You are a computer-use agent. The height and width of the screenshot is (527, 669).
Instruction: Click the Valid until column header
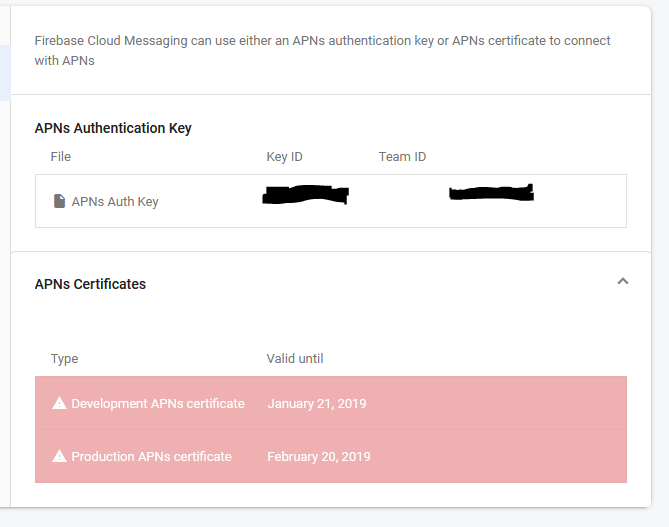(295, 359)
